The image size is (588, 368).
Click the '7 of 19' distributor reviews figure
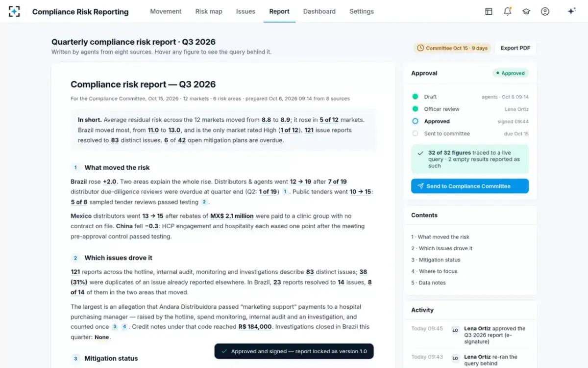(x=337, y=182)
